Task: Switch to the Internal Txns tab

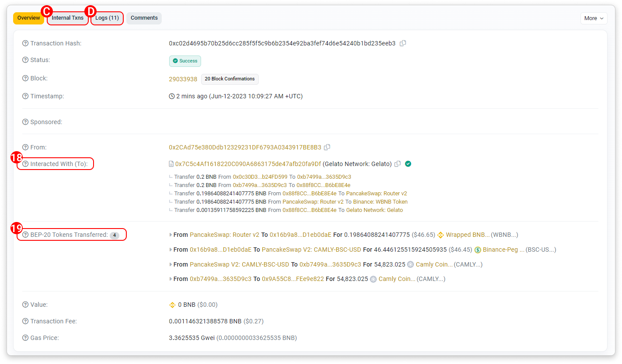Action: [67, 18]
